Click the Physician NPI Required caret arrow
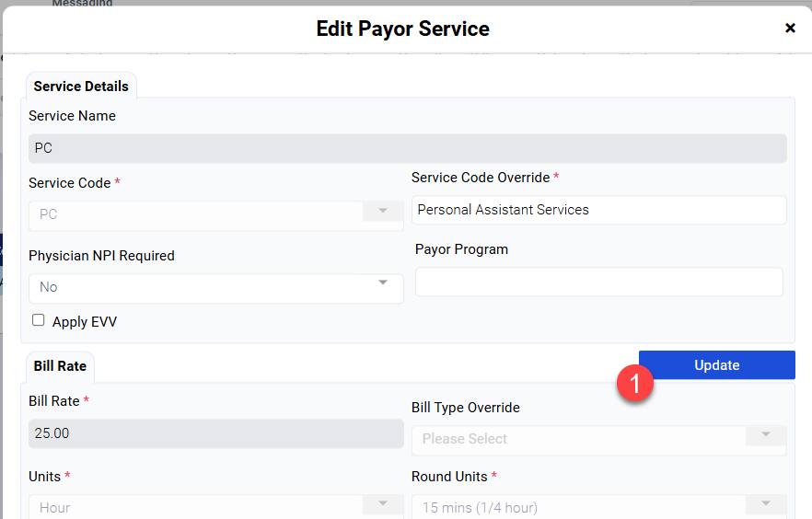This screenshot has width=812, height=519. coord(383,283)
